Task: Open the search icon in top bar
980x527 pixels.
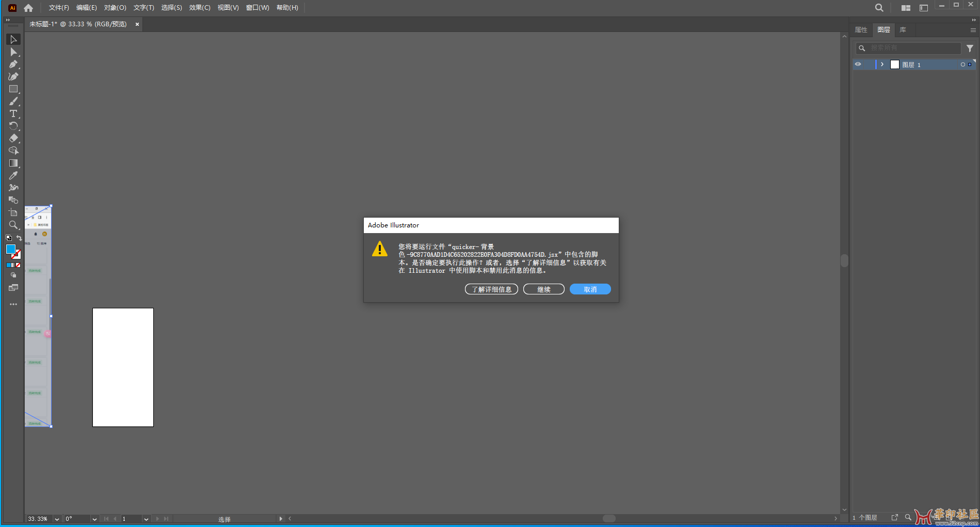Action: click(x=879, y=8)
